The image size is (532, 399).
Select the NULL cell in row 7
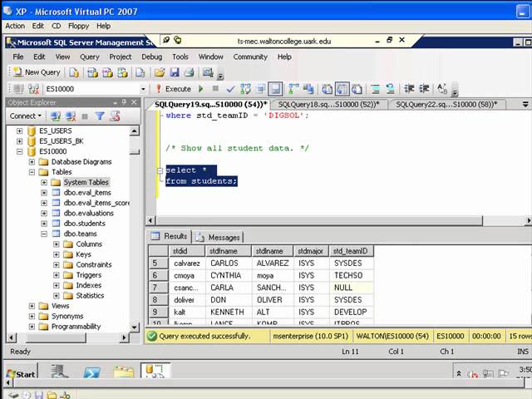(x=351, y=288)
